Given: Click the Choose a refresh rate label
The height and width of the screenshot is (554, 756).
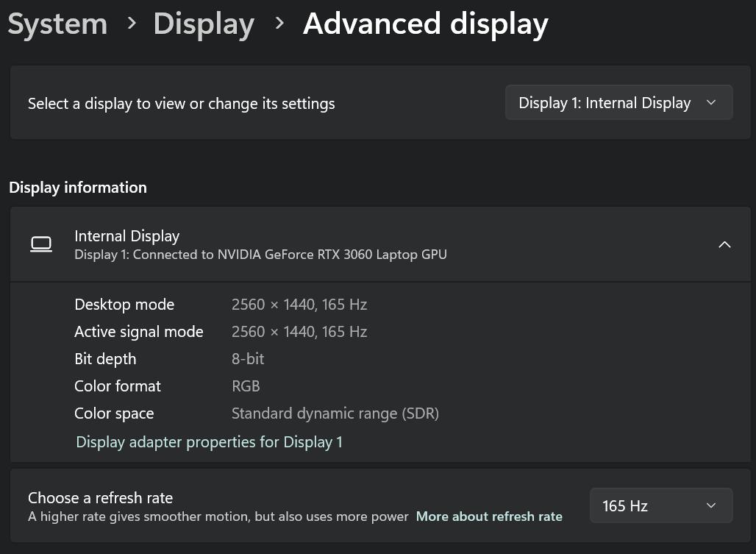Looking at the screenshot, I should coord(100,498).
